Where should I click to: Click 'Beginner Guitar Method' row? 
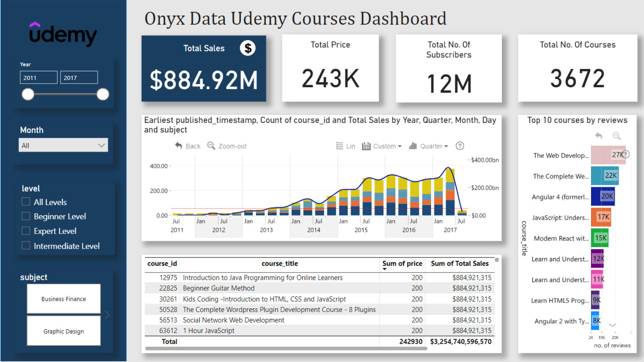click(x=319, y=288)
